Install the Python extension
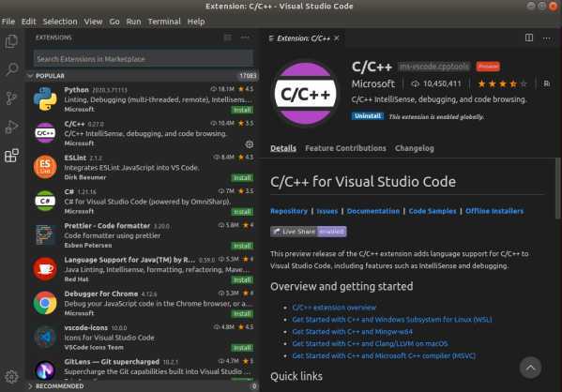Screen dimensions: 562x392 242,110
